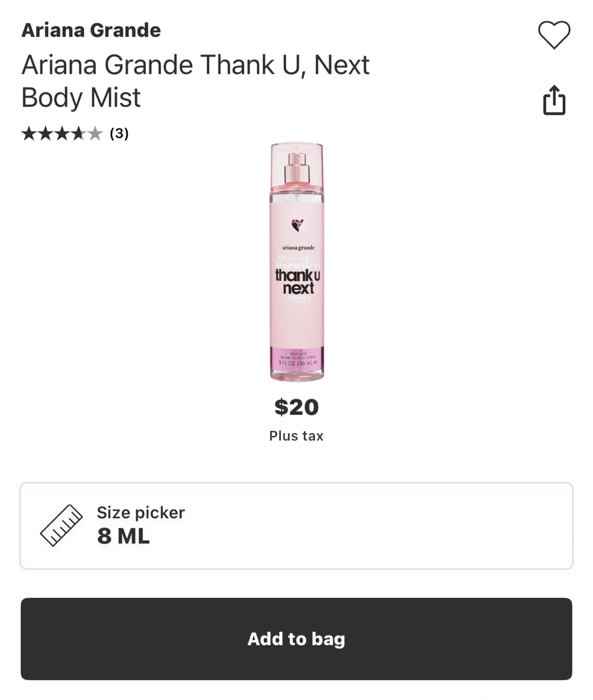Viewport: 593px width, 700px height.
Task: Click the ruler icon in size picker
Action: tap(61, 525)
